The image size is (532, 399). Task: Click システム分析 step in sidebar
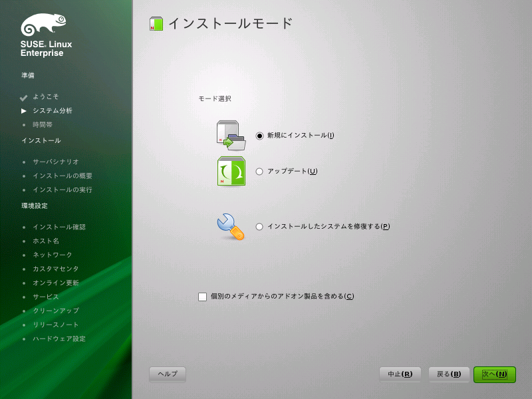coord(53,110)
